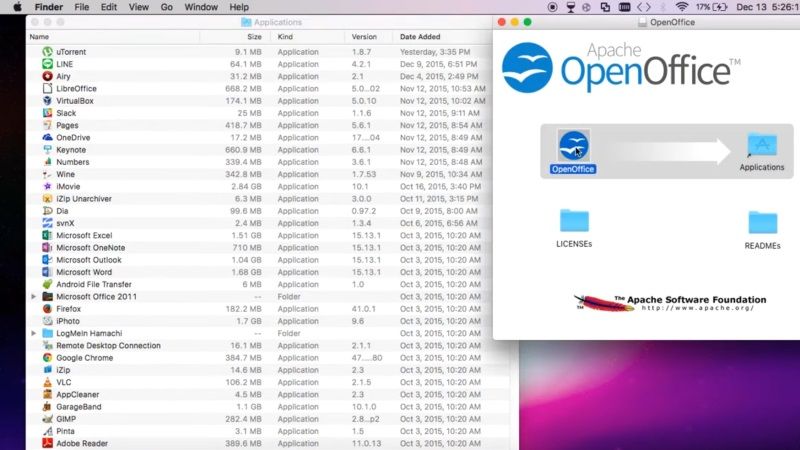Select the uTorrent app icon
Image resolution: width=800 pixels, height=450 pixels.
(x=47, y=52)
